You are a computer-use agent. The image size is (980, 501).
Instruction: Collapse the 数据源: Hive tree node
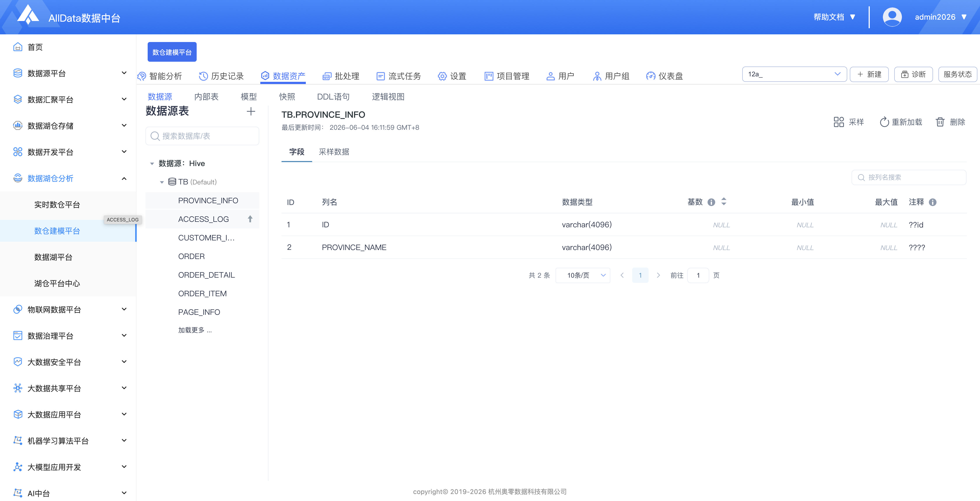(x=152, y=164)
